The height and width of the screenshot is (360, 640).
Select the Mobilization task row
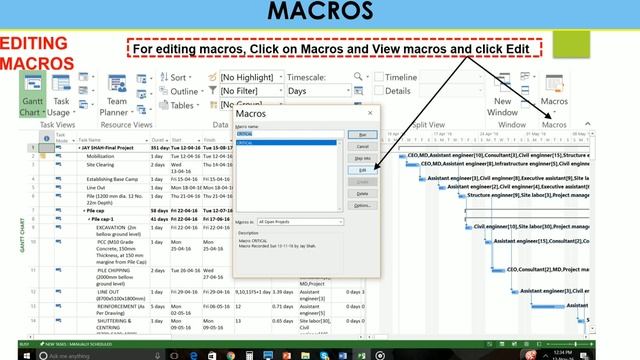[100, 156]
